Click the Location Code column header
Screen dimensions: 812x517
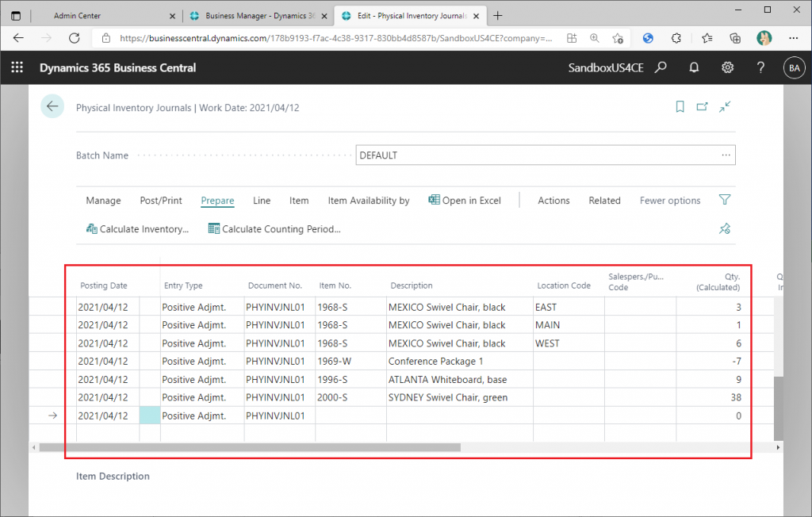point(564,285)
